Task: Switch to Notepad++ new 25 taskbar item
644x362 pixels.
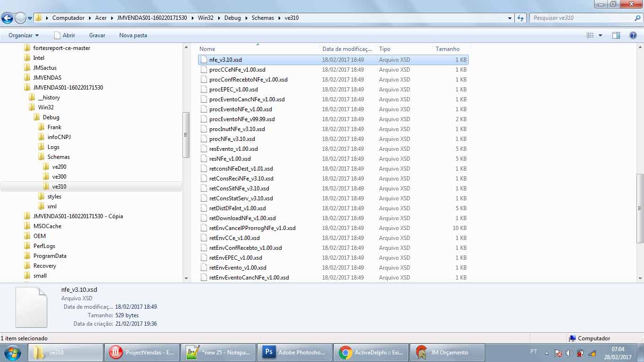Action: (218, 353)
